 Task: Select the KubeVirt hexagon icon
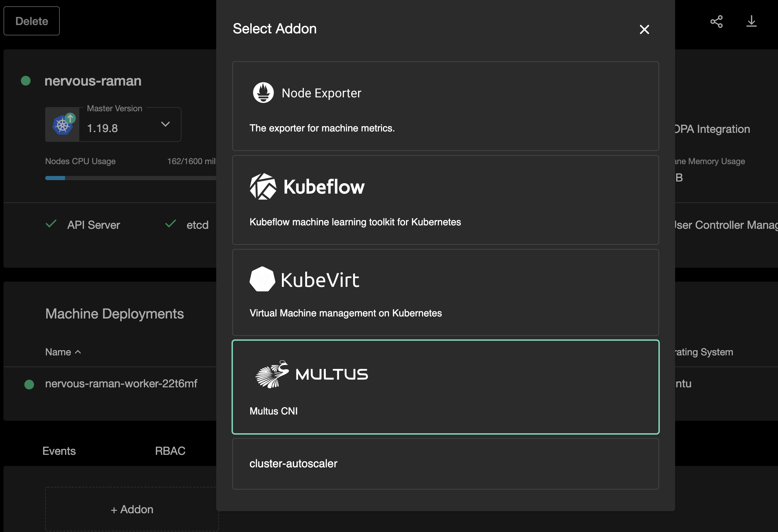coord(262,279)
